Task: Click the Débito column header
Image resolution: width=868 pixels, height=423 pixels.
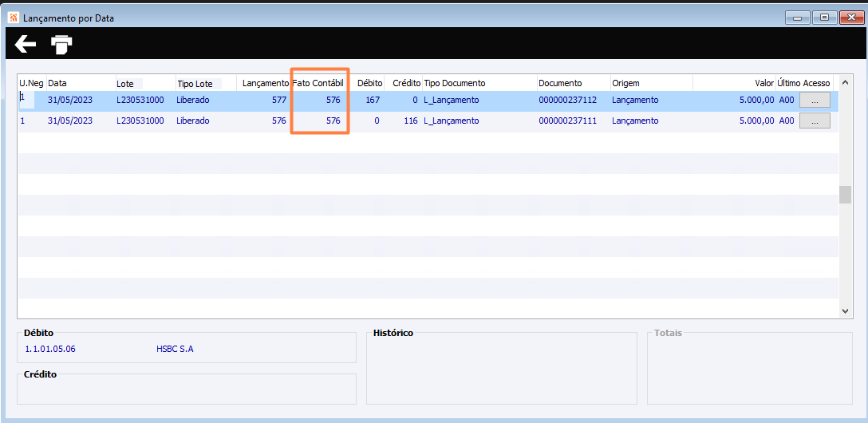Action: tap(370, 83)
